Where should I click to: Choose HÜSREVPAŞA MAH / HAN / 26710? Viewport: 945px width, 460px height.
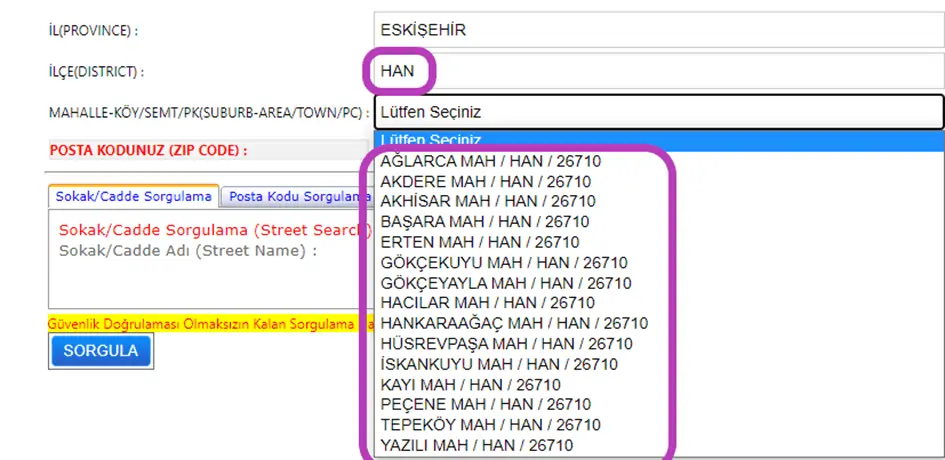506,344
